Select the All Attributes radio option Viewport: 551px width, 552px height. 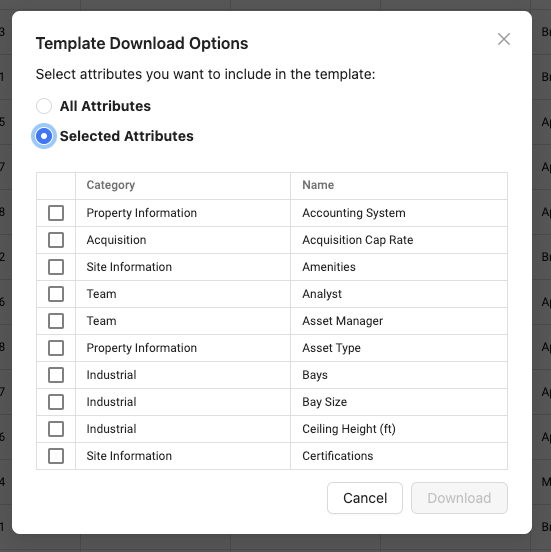point(44,106)
